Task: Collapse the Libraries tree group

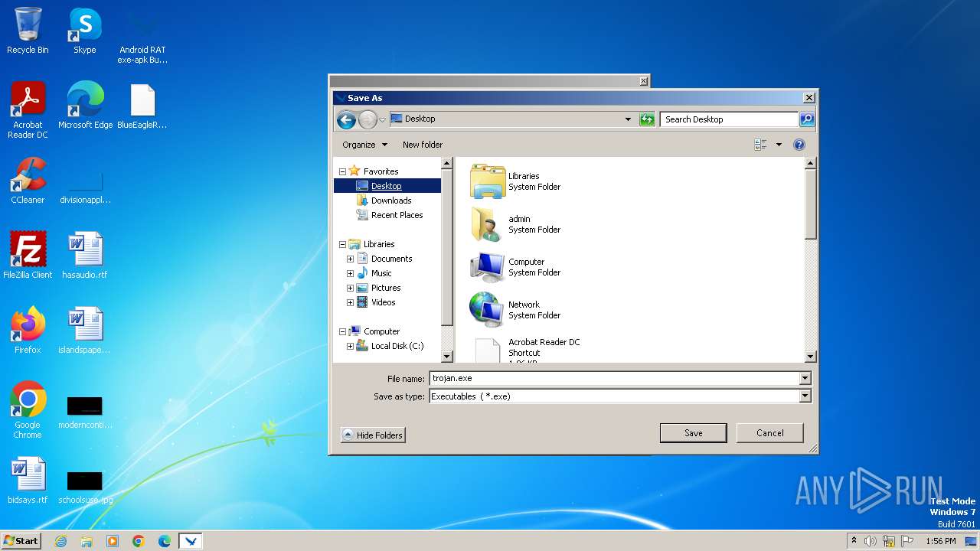Action: pyautogui.click(x=342, y=244)
